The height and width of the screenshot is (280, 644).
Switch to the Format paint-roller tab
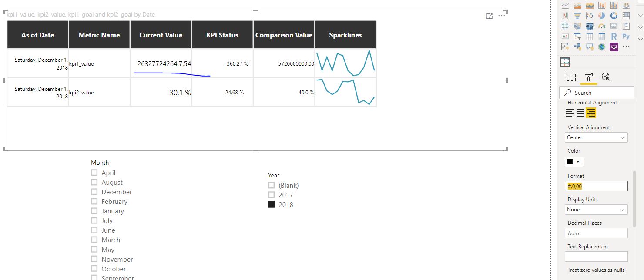pos(588,77)
